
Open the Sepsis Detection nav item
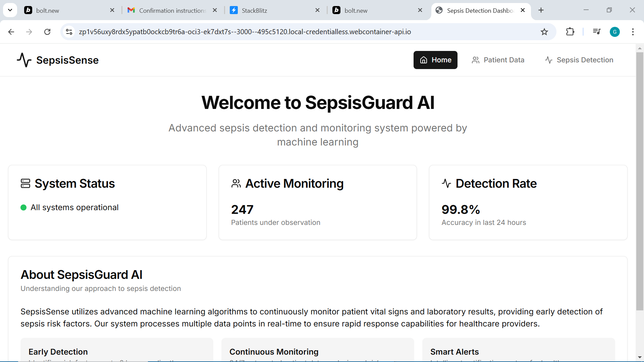(x=579, y=60)
